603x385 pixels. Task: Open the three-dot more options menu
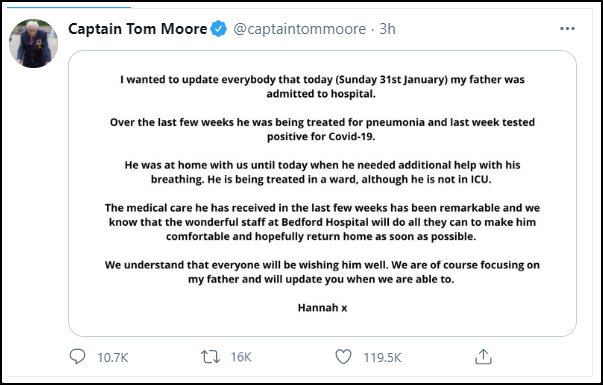coord(567,29)
